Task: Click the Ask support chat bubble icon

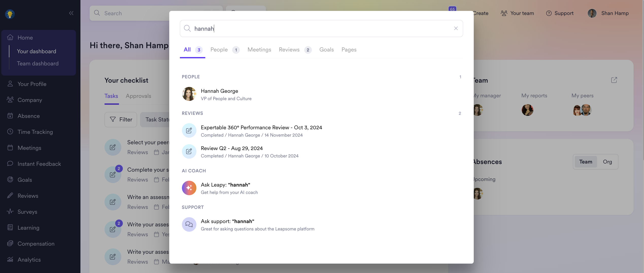Action: pyautogui.click(x=189, y=224)
